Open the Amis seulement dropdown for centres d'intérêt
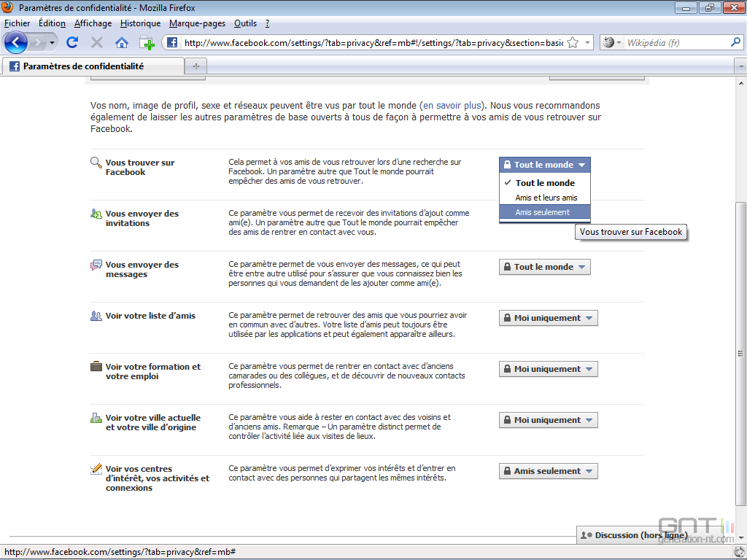The width and height of the screenshot is (747, 560). tap(549, 471)
